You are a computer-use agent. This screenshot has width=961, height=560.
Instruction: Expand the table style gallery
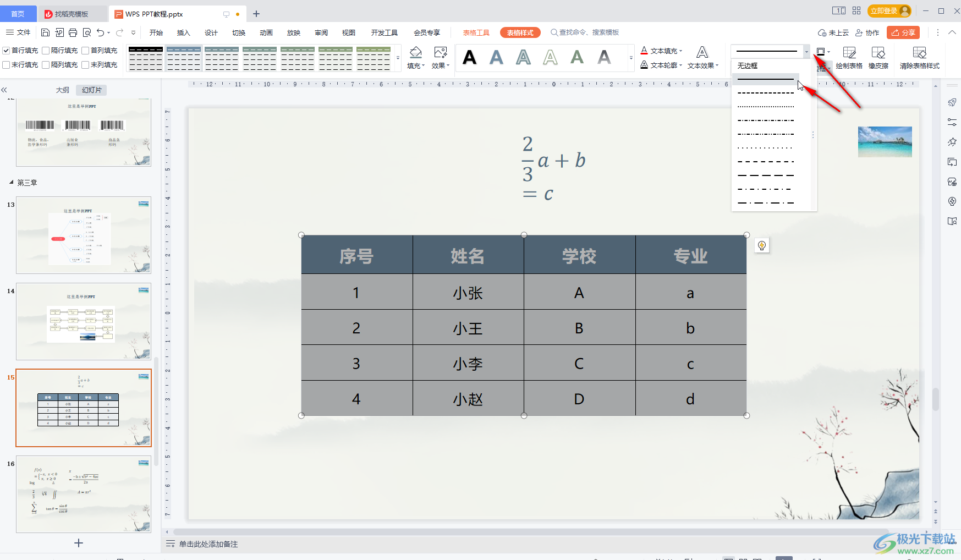click(x=398, y=58)
